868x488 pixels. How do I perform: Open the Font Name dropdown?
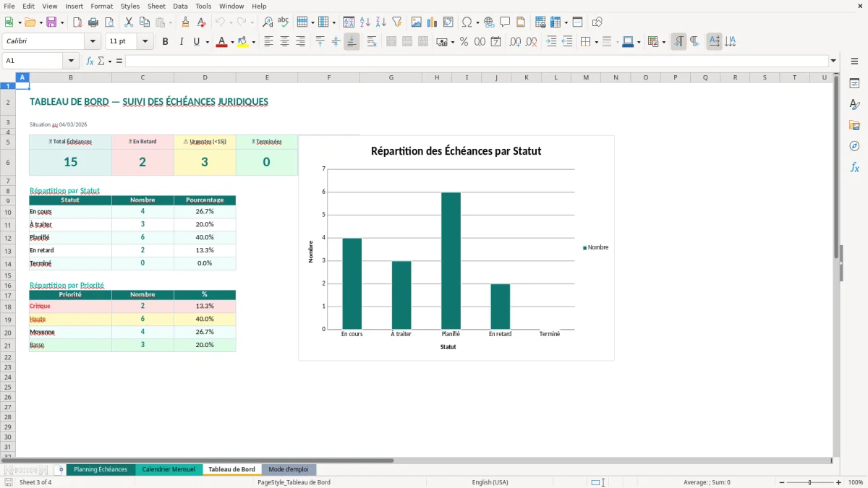pyautogui.click(x=93, y=42)
